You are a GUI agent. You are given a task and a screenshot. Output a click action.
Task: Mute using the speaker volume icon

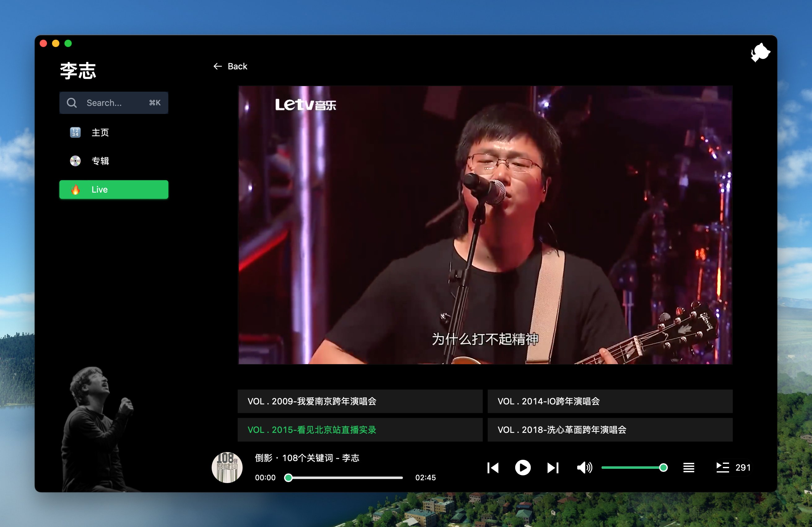pos(584,468)
